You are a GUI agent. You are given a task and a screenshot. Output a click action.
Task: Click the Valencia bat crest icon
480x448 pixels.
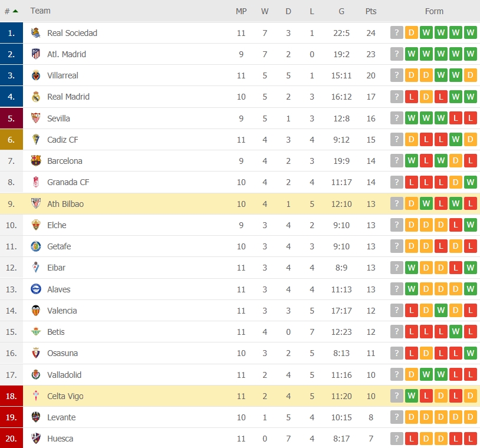tap(36, 311)
